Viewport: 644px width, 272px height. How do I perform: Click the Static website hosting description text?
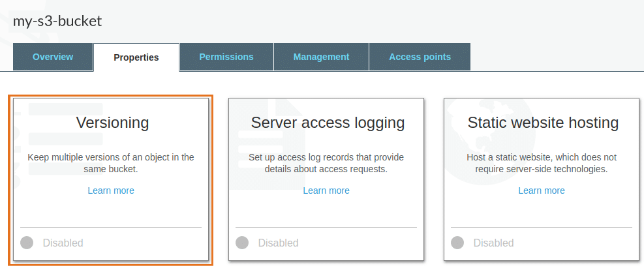click(x=542, y=163)
